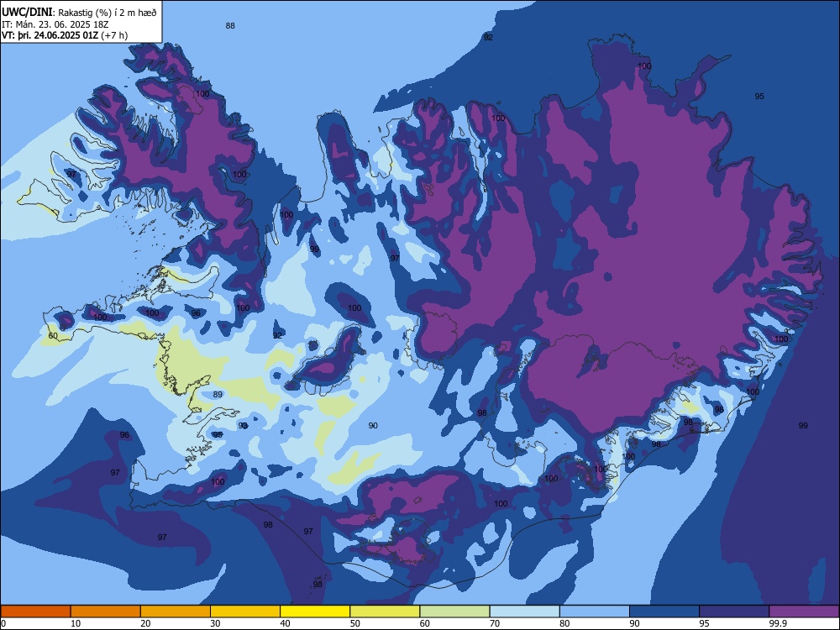This screenshot has width=840, height=630.
Task: Click the legend tick label '10'
Action: [76, 623]
